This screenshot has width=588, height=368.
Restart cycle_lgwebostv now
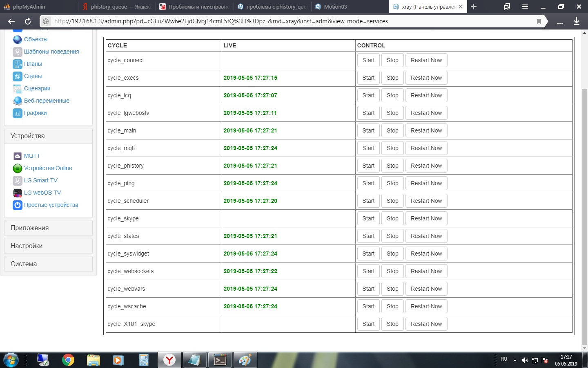(426, 113)
